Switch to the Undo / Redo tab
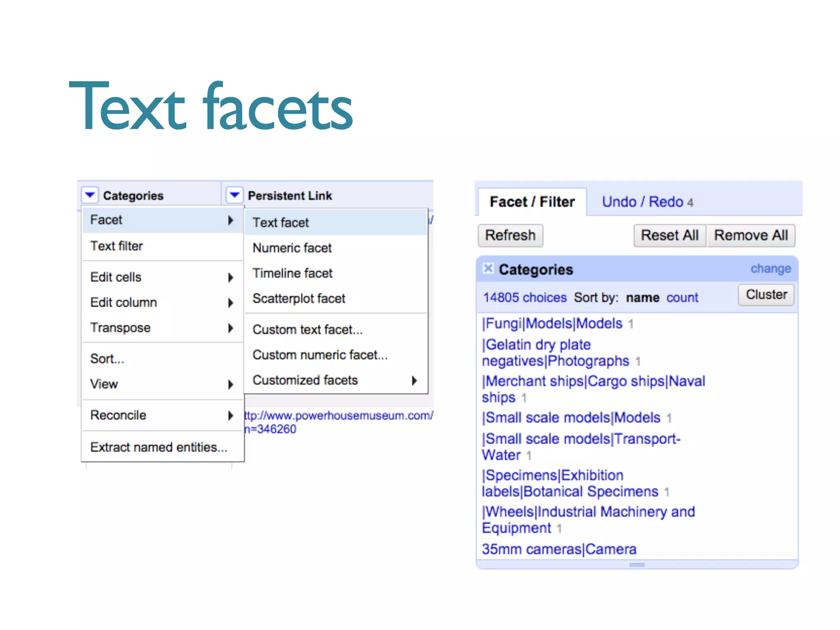The image size is (840, 630). pos(647,202)
